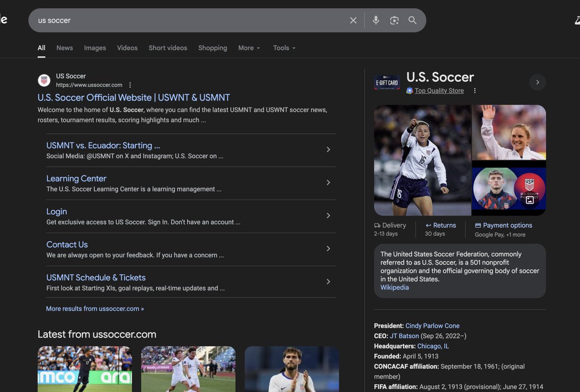Screen dimensions: 580x392
Task: Open JT Batson link
Action: (x=404, y=336)
